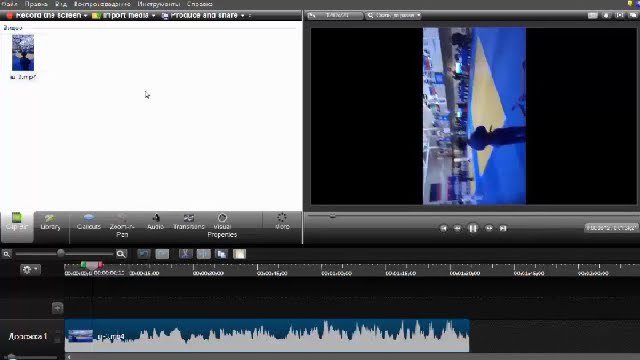This screenshot has height=360, width=640.
Task: Open the preview zoom level dropdown
Action: [393, 16]
